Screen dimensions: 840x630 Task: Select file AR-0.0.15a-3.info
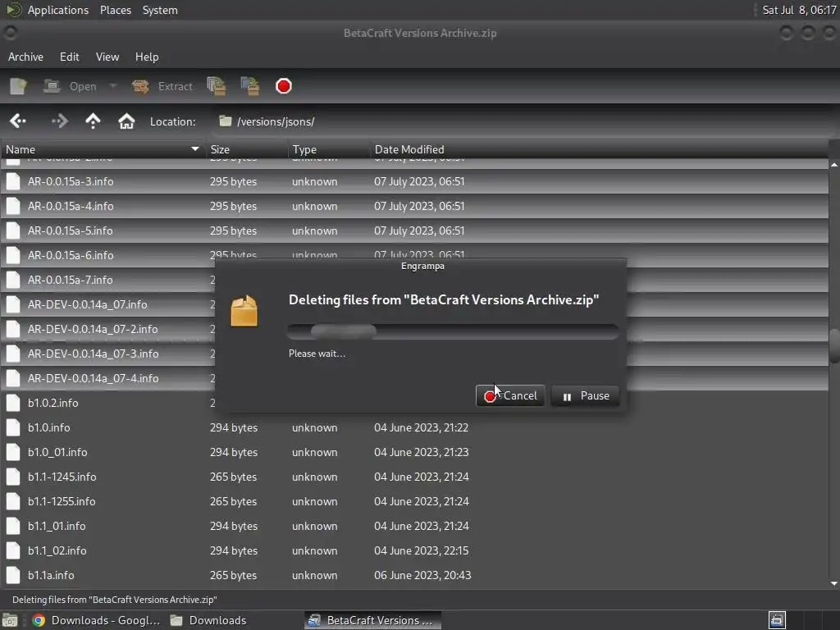pyautogui.click(x=414, y=181)
